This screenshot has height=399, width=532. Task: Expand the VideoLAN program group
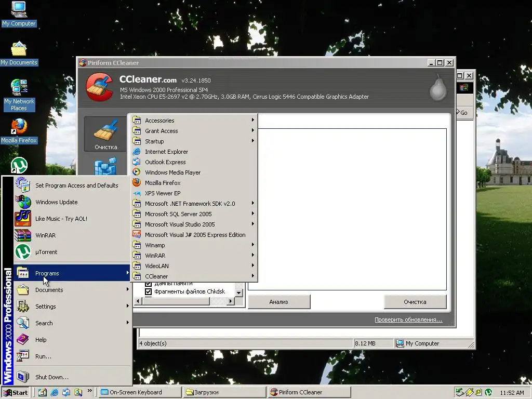(194, 266)
